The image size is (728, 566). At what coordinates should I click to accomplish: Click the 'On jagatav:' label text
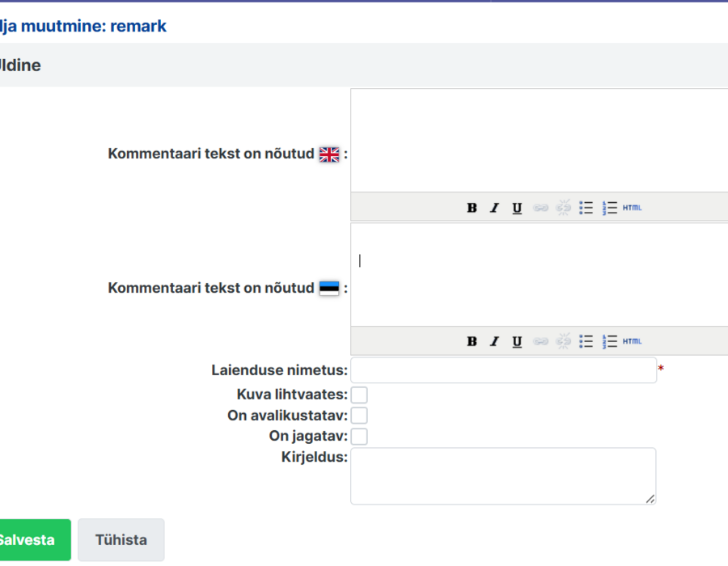[308, 436]
